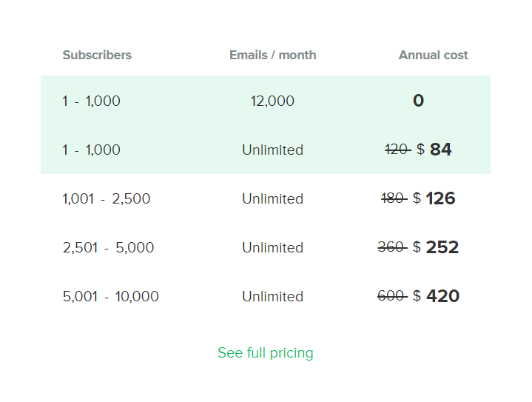The height and width of the screenshot is (402, 532).
Task: Click the Subscribers column header
Action: [x=97, y=56]
